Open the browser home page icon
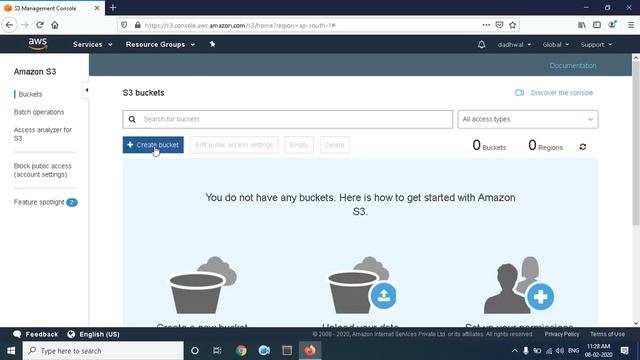 tap(55, 25)
